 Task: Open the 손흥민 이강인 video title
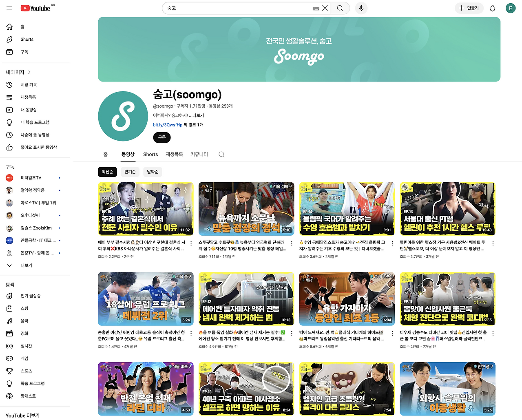coord(142,336)
